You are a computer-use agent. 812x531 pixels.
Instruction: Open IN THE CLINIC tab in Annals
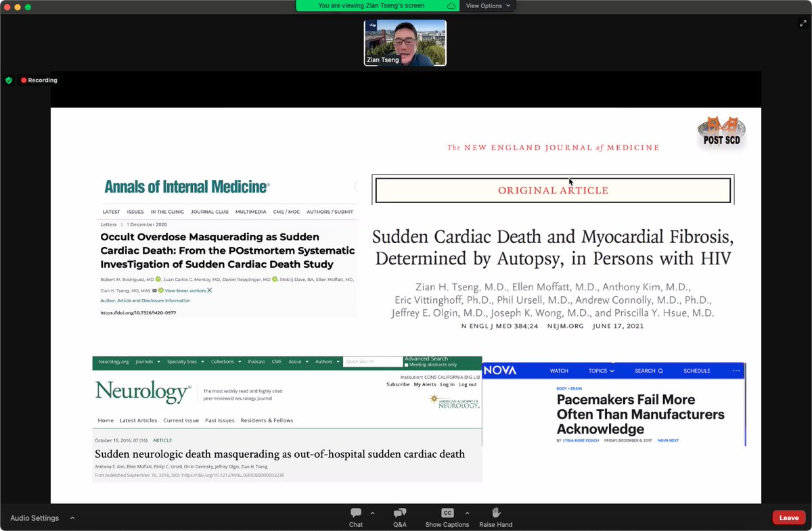[x=167, y=212]
